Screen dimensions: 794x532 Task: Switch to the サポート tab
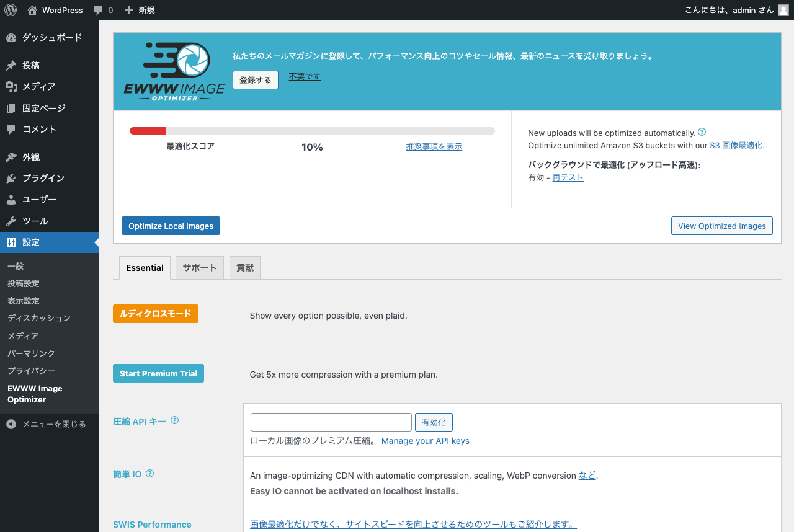coord(200,268)
